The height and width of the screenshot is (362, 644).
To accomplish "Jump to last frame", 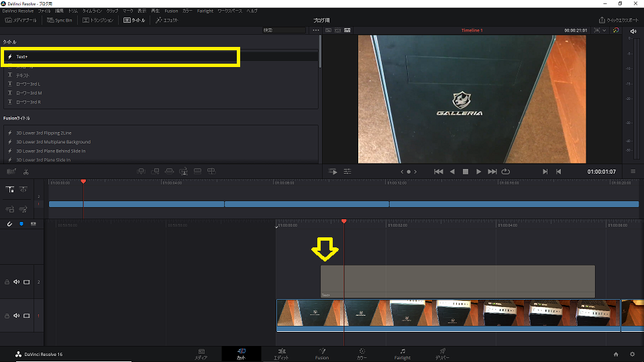I will [492, 172].
